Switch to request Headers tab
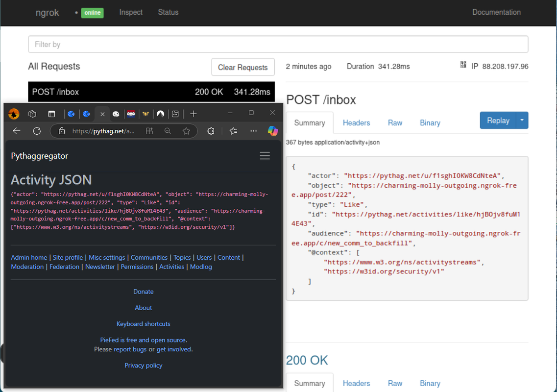The image size is (557, 392). [356, 122]
